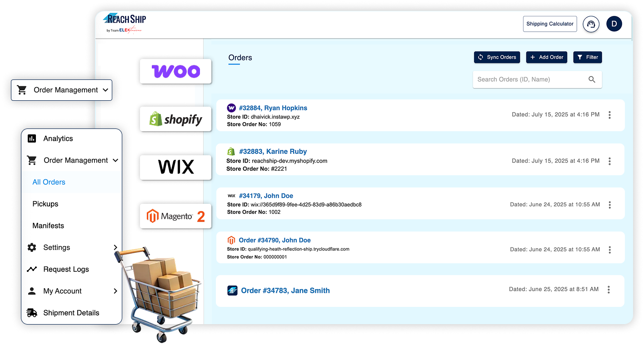The height and width of the screenshot is (350, 644).
Task: Expand the Settings chevron
Action: [x=115, y=247]
